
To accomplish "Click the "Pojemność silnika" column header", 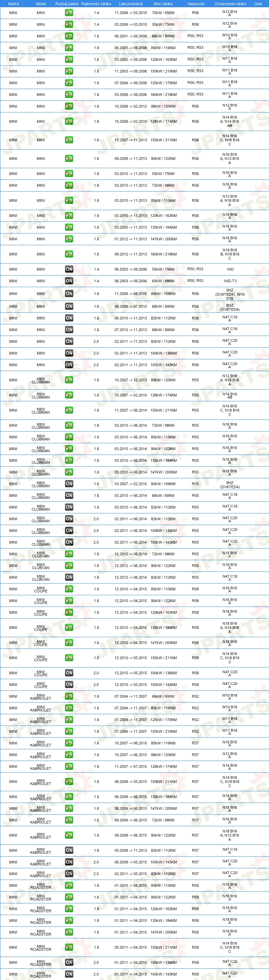I will 96,4.
